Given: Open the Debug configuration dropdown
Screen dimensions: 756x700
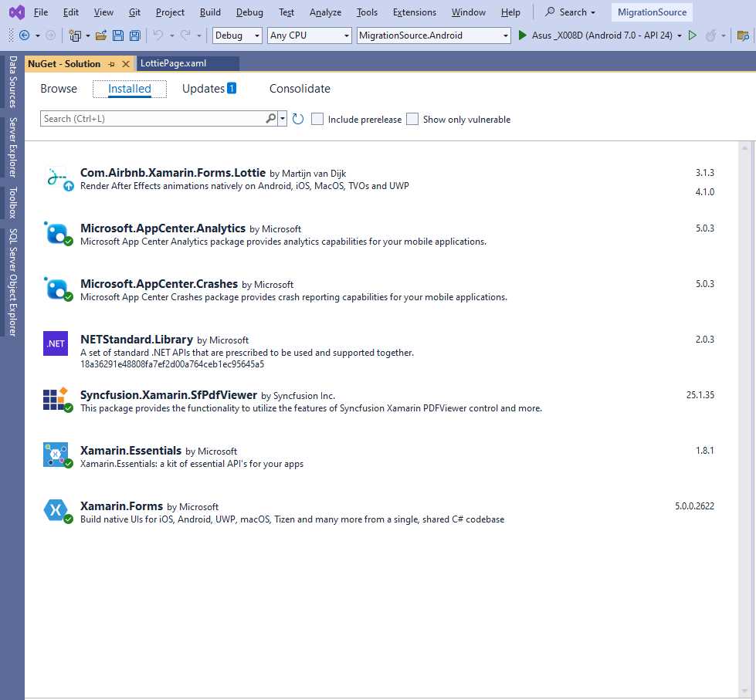Looking at the screenshot, I should [x=257, y=35].
